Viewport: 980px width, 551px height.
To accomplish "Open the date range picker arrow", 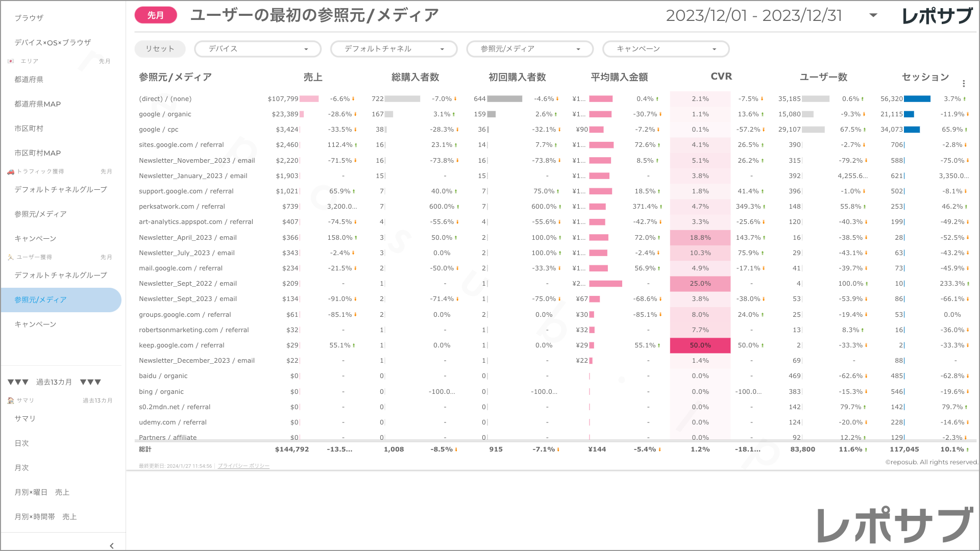I will point(873,15).
